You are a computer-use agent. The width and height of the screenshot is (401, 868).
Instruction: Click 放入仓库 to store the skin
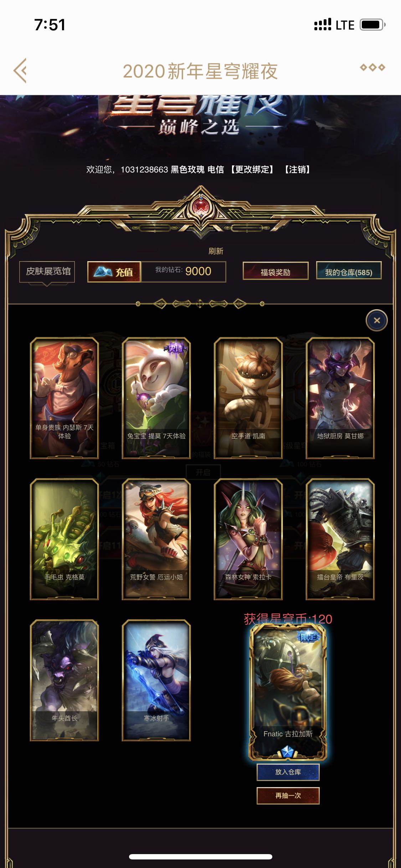point(288,772)
